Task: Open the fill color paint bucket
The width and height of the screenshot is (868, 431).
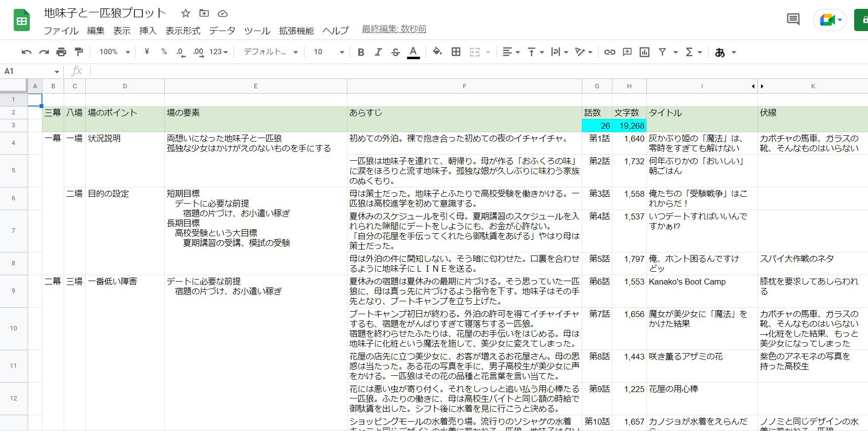Action: pos(437,52)
